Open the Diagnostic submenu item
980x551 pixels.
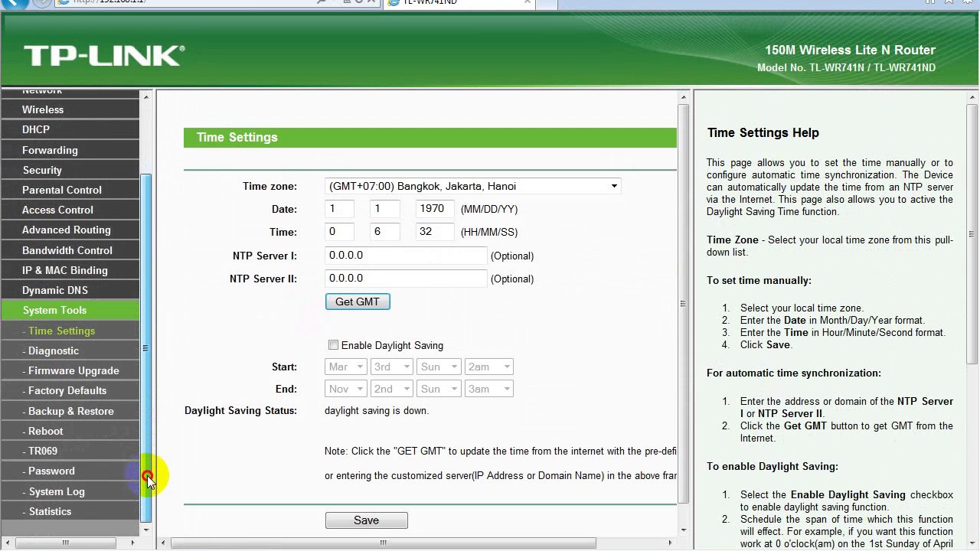[70, 350]
